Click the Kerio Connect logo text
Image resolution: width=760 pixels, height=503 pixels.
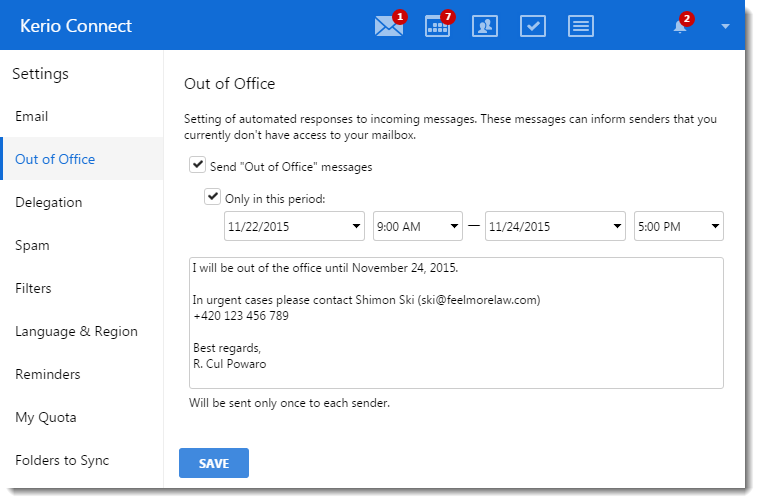click(76, 26)
